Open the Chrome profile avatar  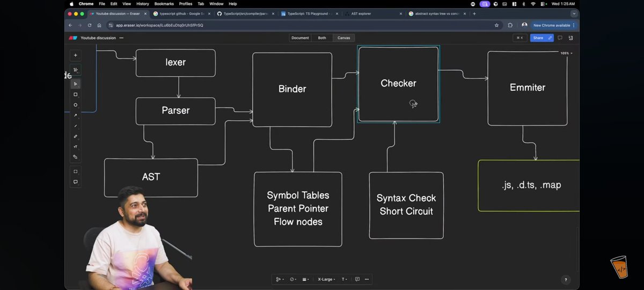[x=524, y=25]
